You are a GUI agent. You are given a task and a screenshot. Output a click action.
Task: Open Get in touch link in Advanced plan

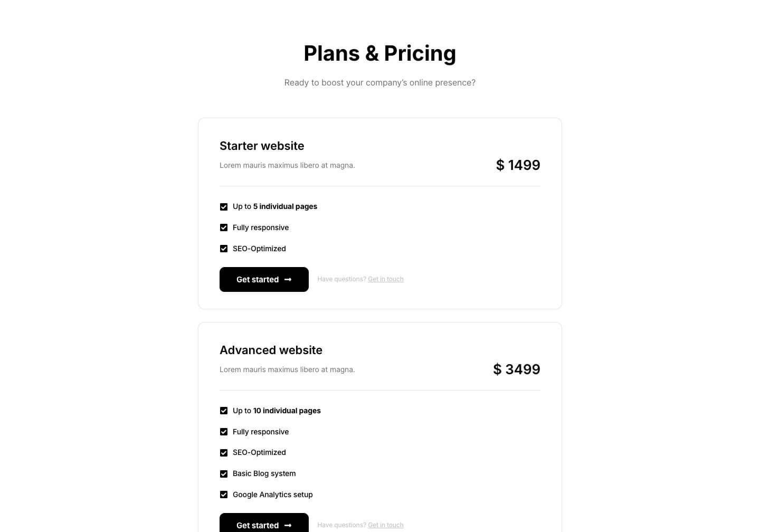pos(386,525)
